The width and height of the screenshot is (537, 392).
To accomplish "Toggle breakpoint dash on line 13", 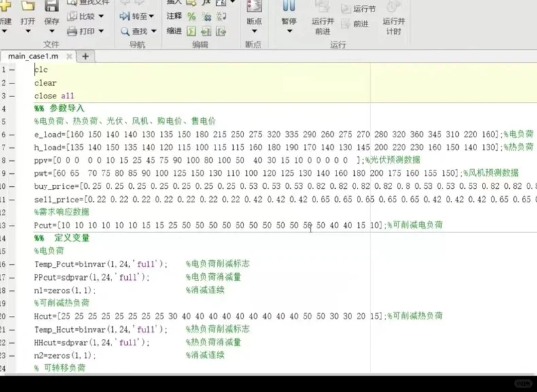I will tap(12, 226).
